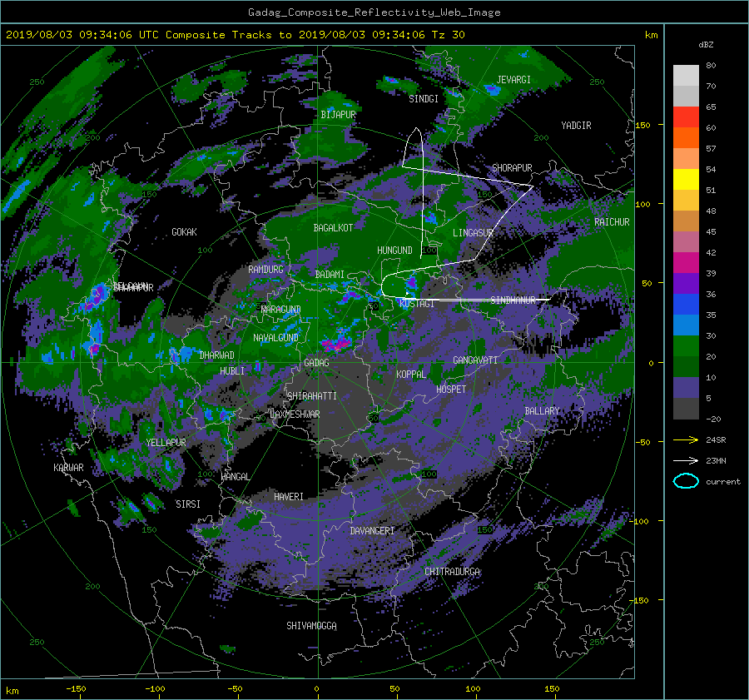Viewport: 749px width, 700px height.
Task: Click the HUBLI city label
Action: point(232,371)
